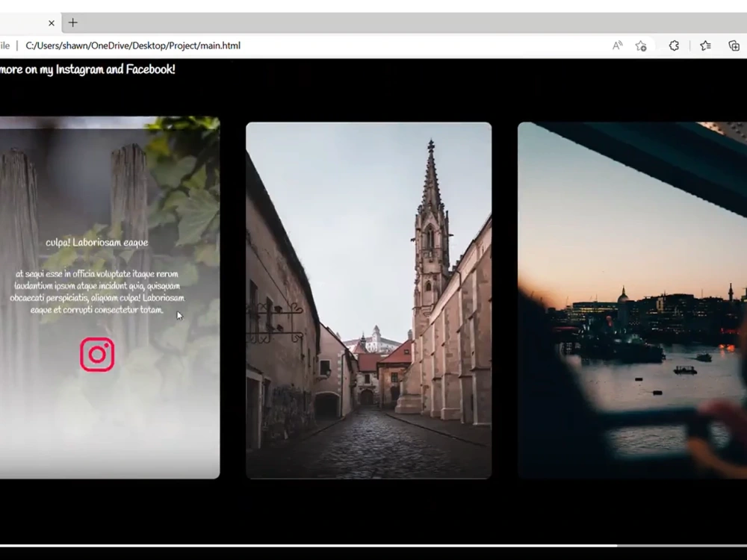Open a new tab with the plus button

72,23
